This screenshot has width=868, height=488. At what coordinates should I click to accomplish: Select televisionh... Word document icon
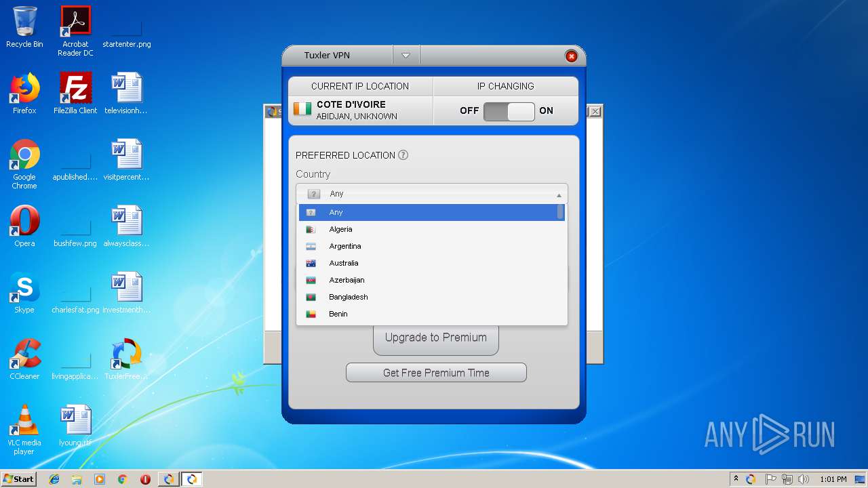(x=127, y=94)
